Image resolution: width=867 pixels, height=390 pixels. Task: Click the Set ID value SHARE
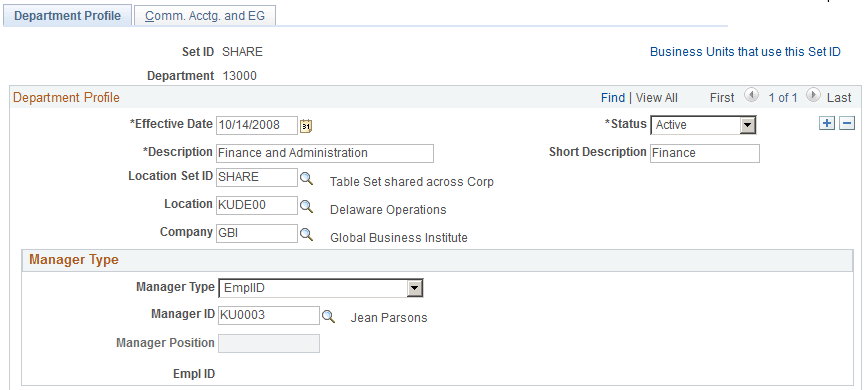pyautogui.click(x=242, y=52)
